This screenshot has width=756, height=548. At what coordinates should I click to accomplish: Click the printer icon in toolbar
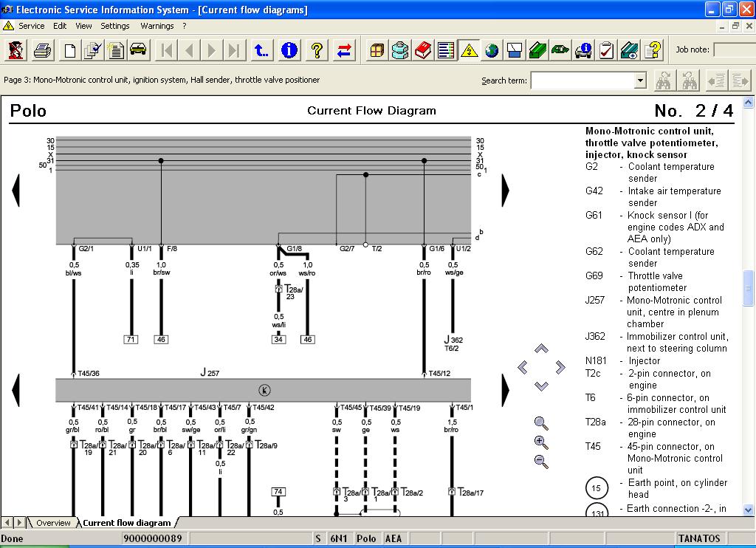coord(43,50)
